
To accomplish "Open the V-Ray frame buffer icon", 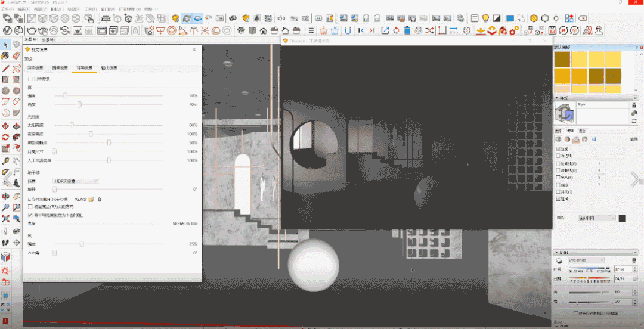I will click(x=101, y=30).
